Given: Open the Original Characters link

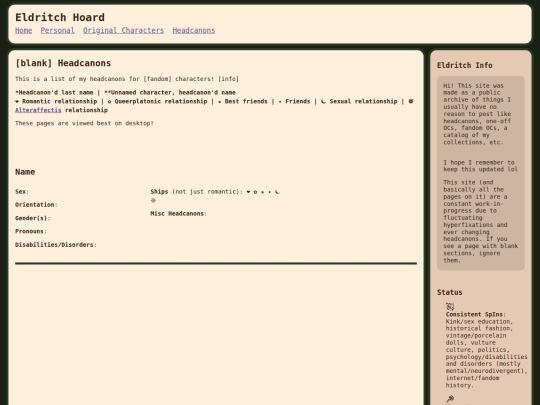Looking at the screenshot, I should point(123,30).
